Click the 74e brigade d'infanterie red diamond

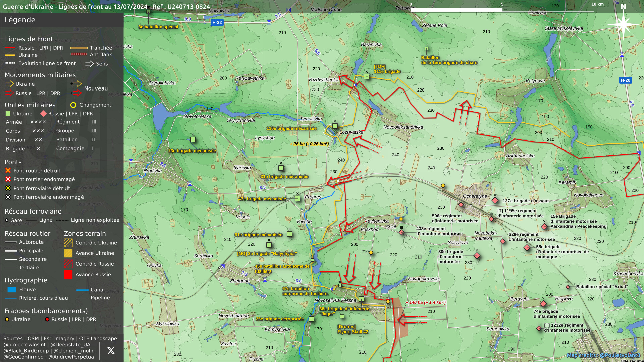[x=543, y=304]
